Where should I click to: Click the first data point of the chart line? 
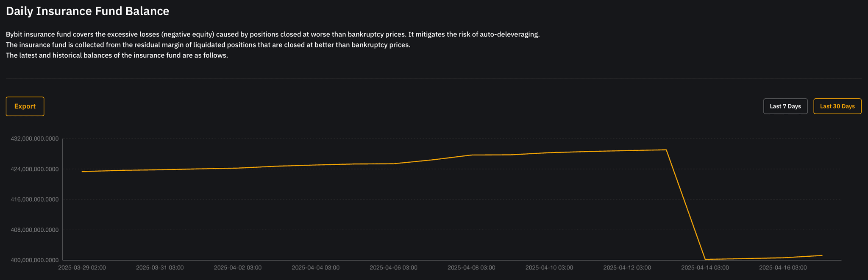(82, 172)
